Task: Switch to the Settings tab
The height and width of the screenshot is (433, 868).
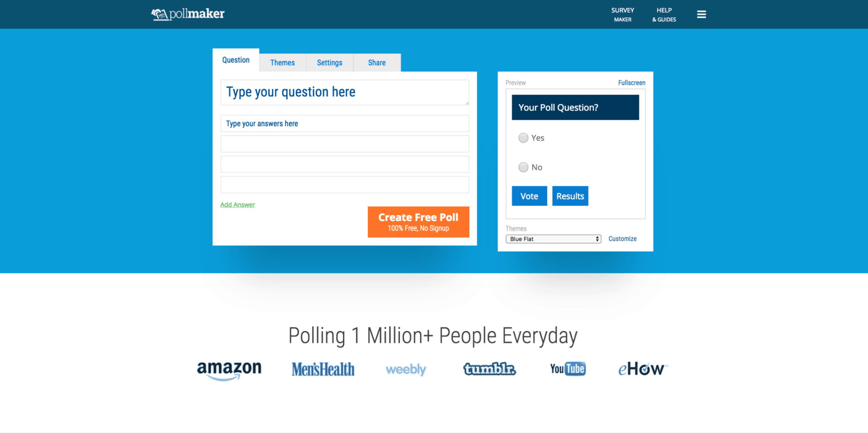Action: click(330, 63)
